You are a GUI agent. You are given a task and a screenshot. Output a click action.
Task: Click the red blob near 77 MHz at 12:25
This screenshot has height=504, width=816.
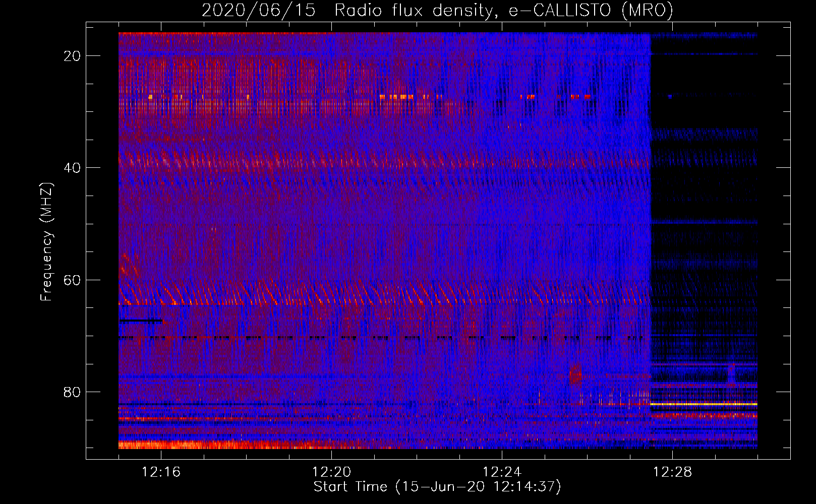pos(575,375)
